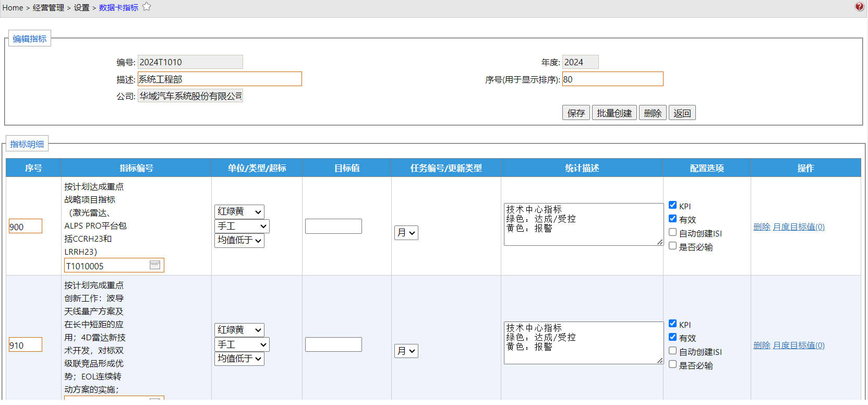Click the 返回 button
Screen dimensions: 868x405
click(682, 113)
